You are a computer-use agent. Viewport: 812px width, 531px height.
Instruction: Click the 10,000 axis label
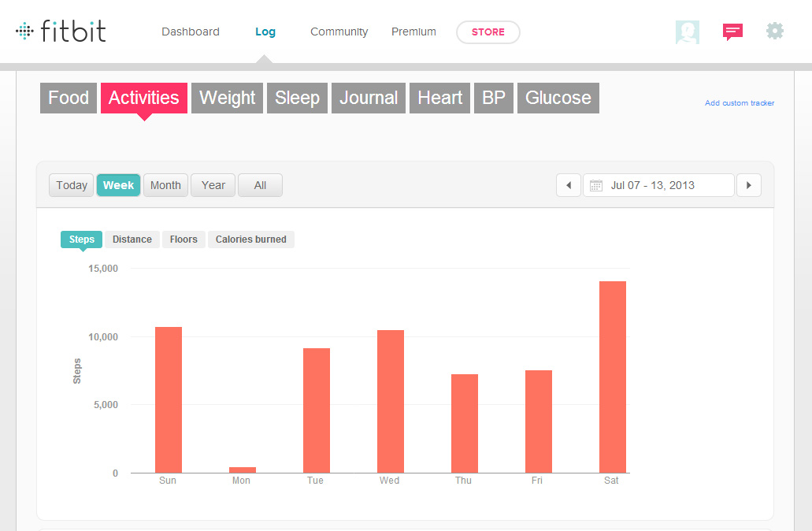coord(103,336)
